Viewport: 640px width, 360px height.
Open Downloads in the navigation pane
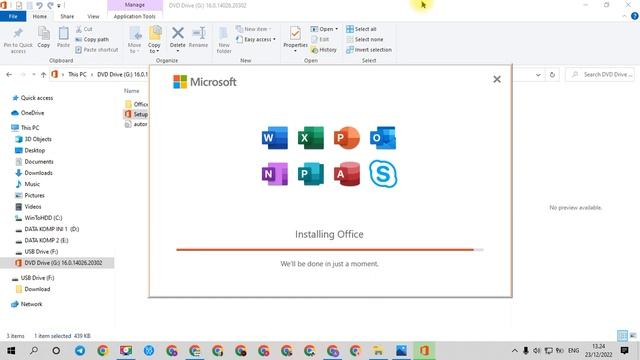tap(34, 173)
